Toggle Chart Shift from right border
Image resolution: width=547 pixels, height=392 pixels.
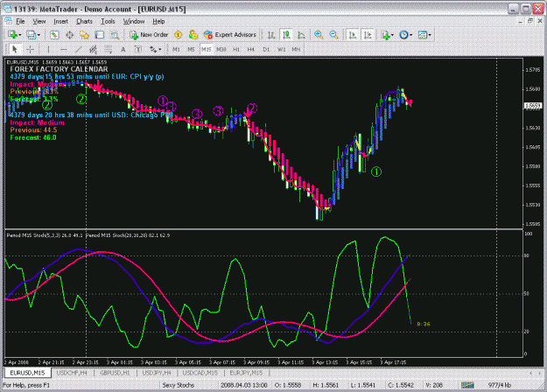[368, 35]
